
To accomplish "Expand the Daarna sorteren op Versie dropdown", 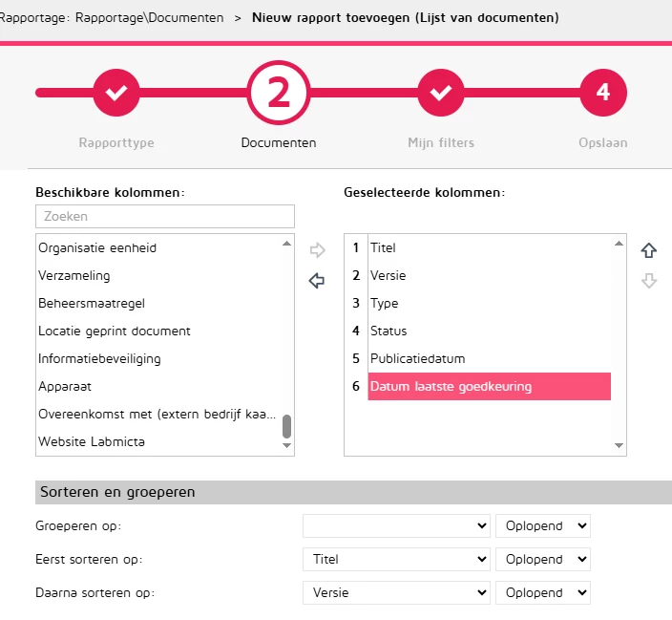I will point(397,592).
